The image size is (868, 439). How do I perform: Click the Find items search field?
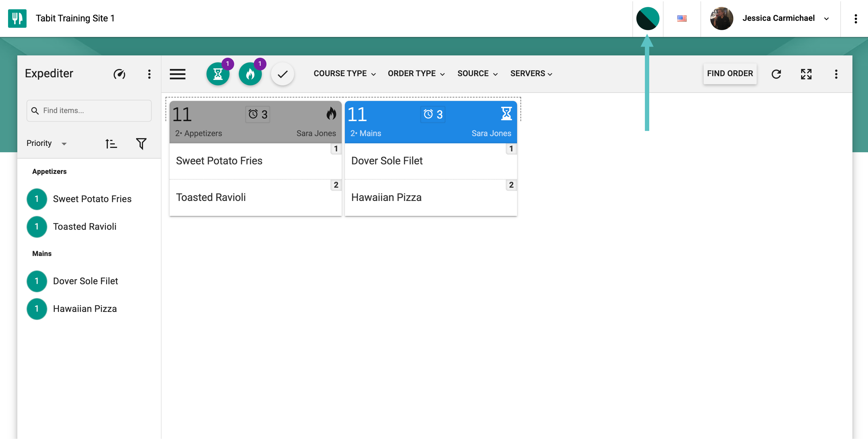(89, 110)
